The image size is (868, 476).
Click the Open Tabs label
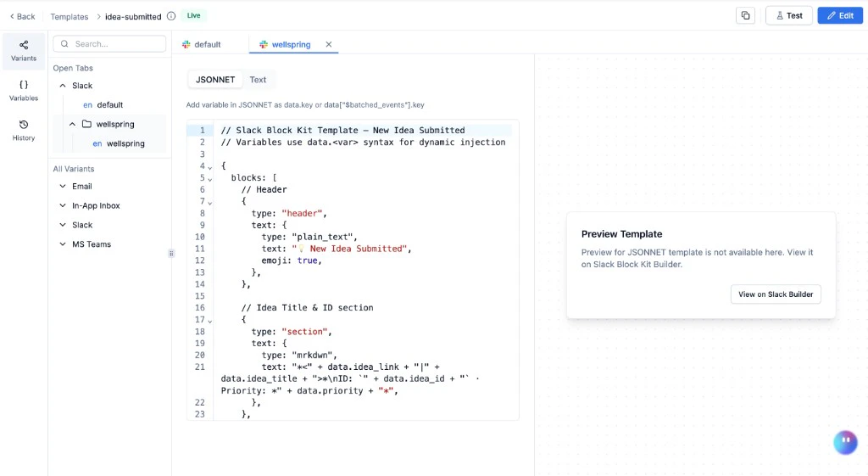coord(73,68)
